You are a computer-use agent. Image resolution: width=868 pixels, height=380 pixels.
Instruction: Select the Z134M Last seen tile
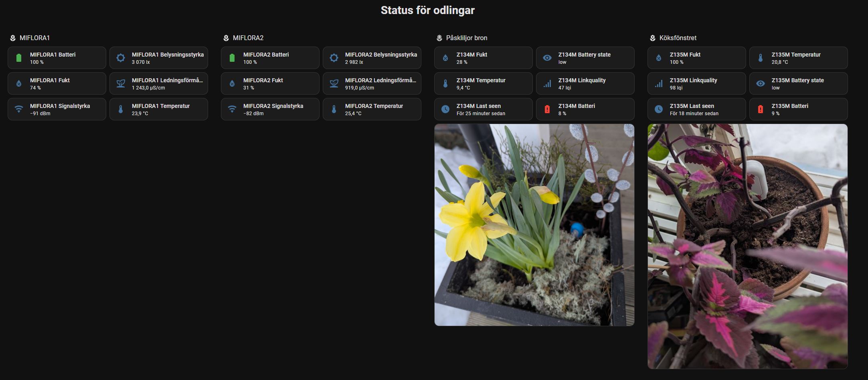point(484,109)
